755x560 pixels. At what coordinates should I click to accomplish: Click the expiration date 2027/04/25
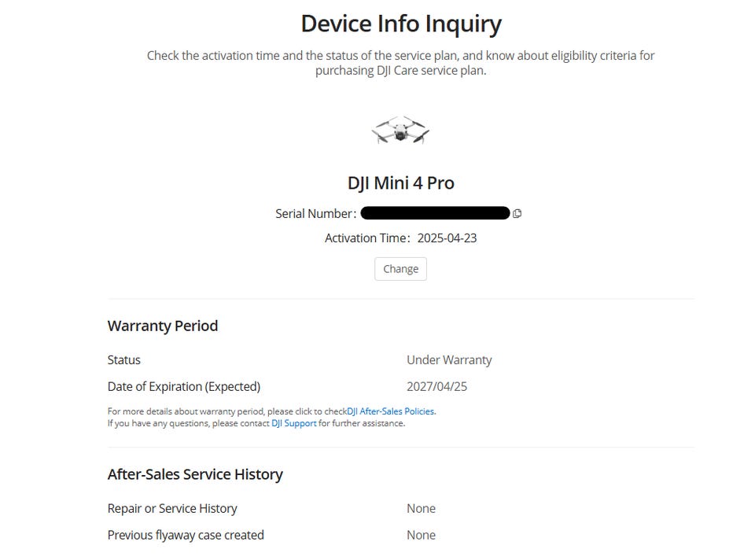436,387
